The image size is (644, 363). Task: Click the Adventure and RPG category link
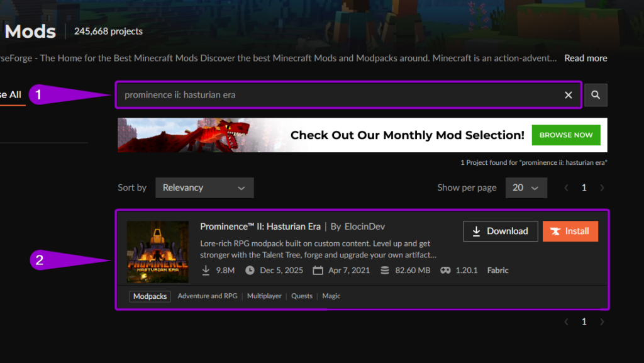click(208, 296)
